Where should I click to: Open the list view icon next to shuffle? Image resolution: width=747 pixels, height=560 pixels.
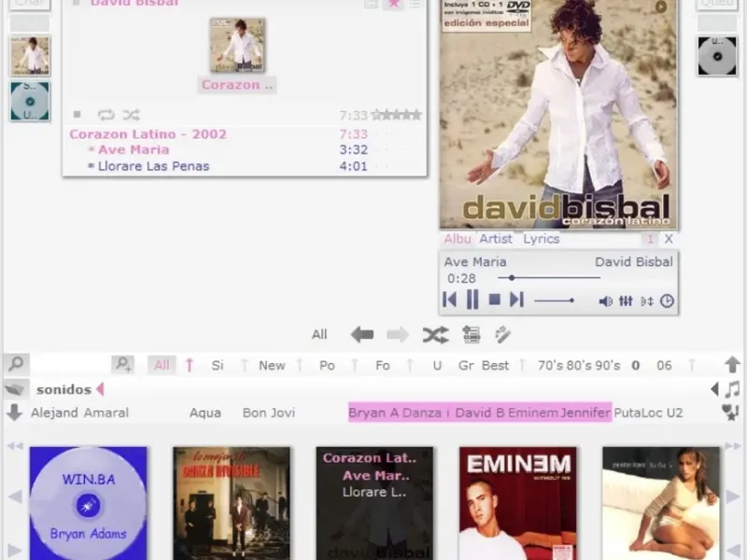click(x=472, y=335)
